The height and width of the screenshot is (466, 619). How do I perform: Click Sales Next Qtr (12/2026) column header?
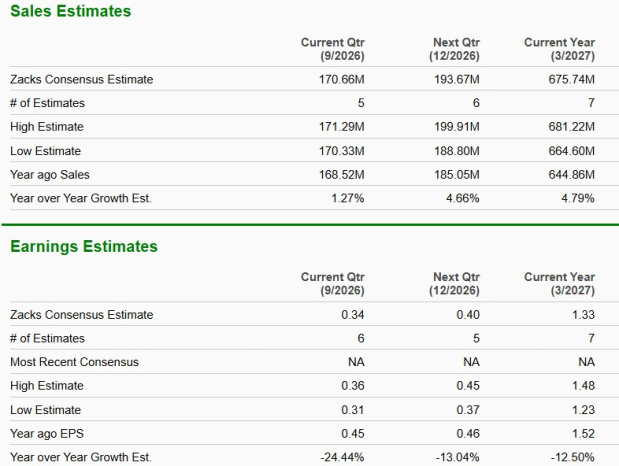tap(454, 49)
